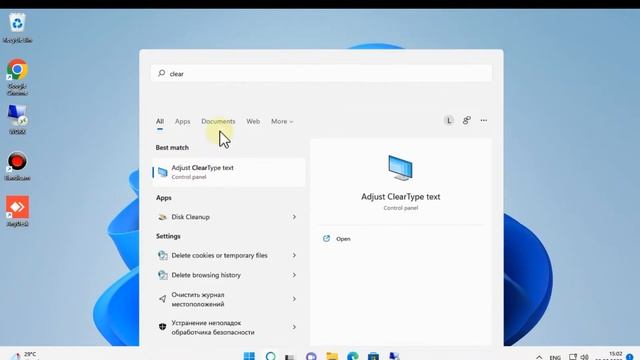Open the three-dot options menu
Image resolution: width=640 pixels, height=360 pixels.
[484, 120]
